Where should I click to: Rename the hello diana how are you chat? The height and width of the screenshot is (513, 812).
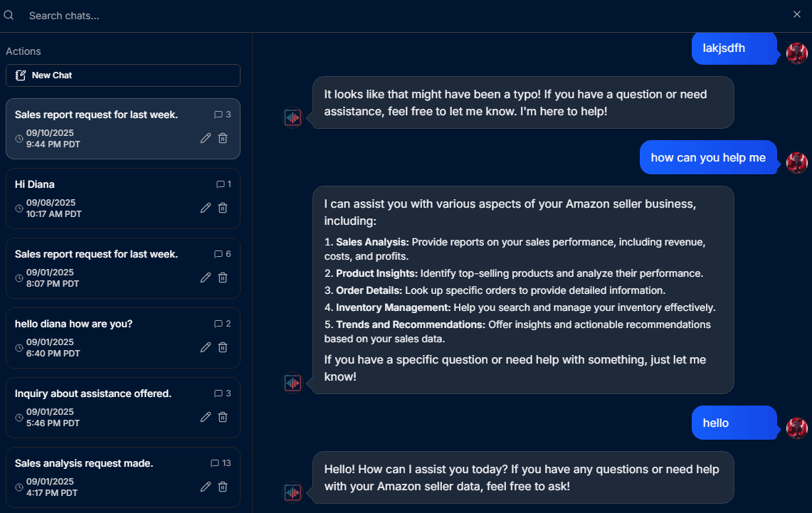click(206, 347)
